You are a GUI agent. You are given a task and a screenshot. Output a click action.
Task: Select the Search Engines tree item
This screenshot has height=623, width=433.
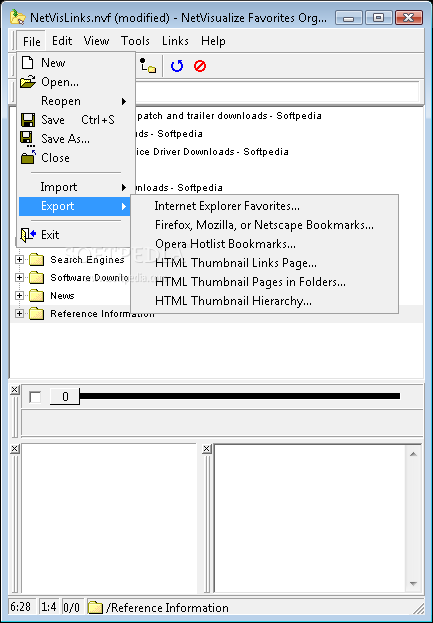87,260
